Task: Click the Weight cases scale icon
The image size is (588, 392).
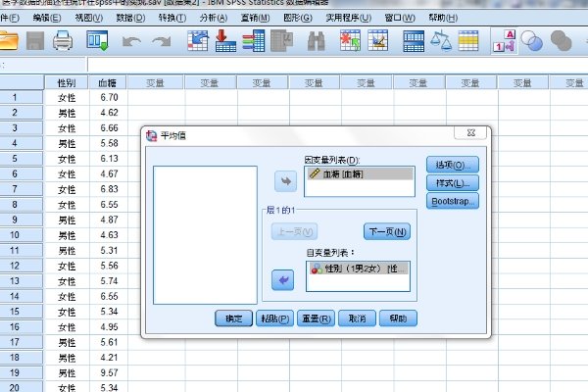Action: pos(441,40)
